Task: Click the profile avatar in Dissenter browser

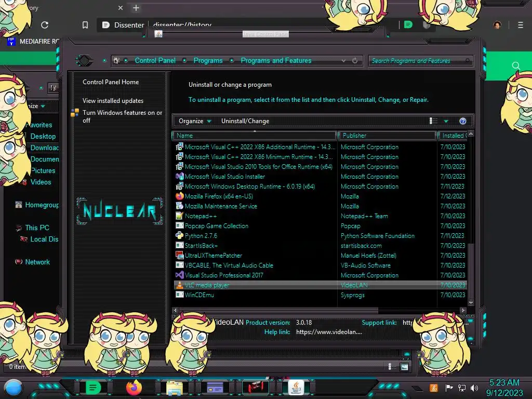Action: click(x=497, y=25)
